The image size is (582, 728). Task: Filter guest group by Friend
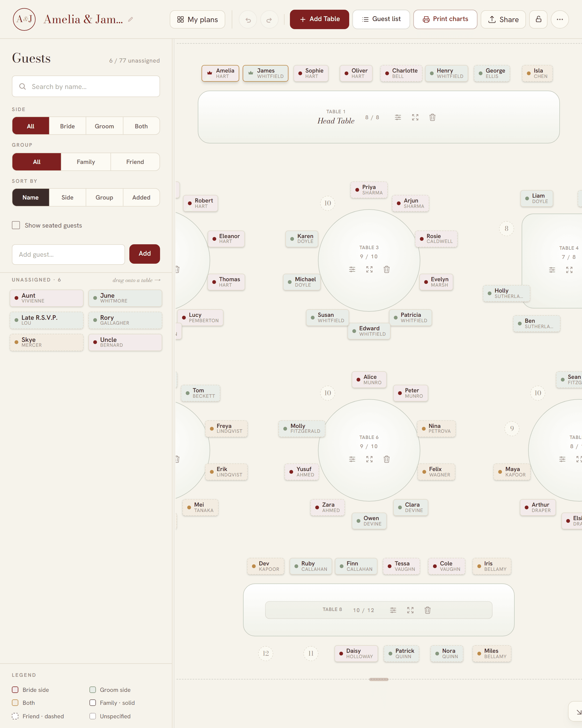point(135,162)
